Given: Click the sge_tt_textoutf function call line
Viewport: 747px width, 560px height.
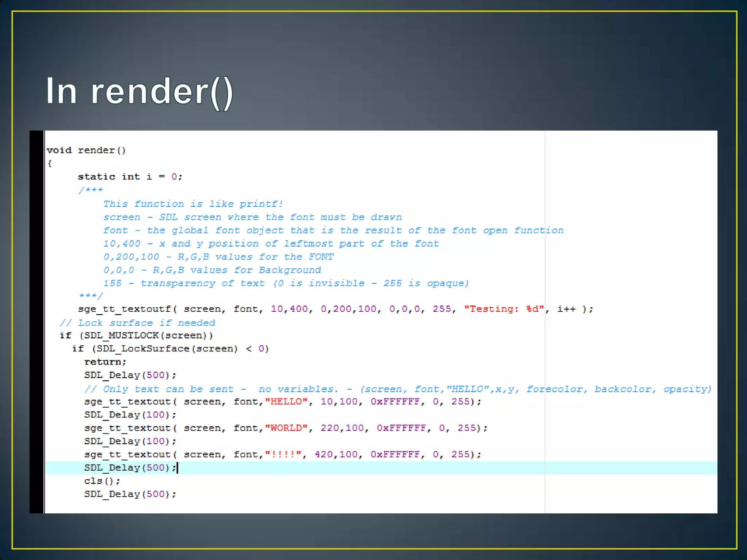Looking at the screenshot, I should [124, 309].
